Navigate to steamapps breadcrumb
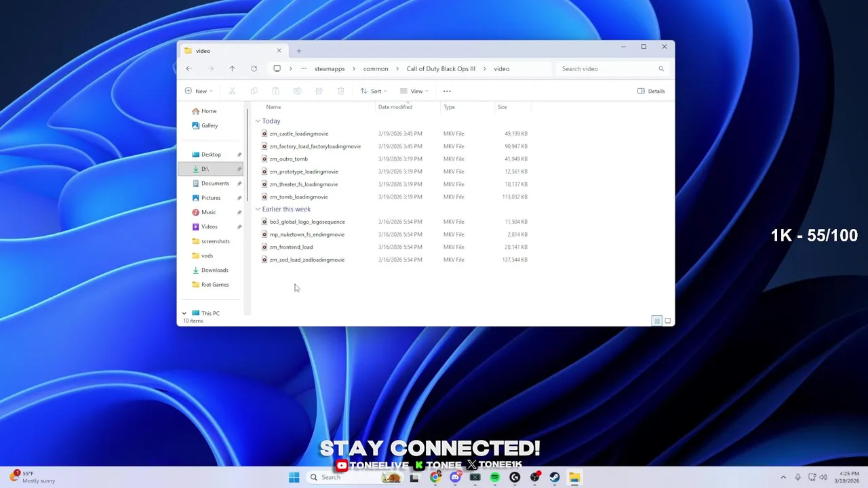The image size is (868, 488). [x=330, y=68]
